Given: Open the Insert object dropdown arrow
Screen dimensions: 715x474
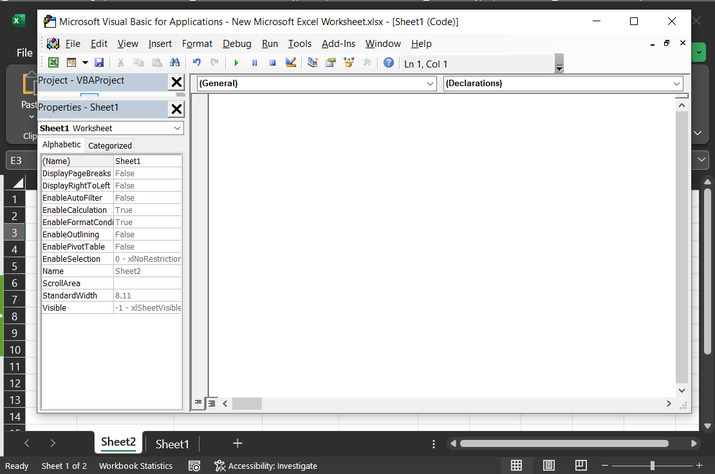Looking at the screenshot, I should click(85, 63).
